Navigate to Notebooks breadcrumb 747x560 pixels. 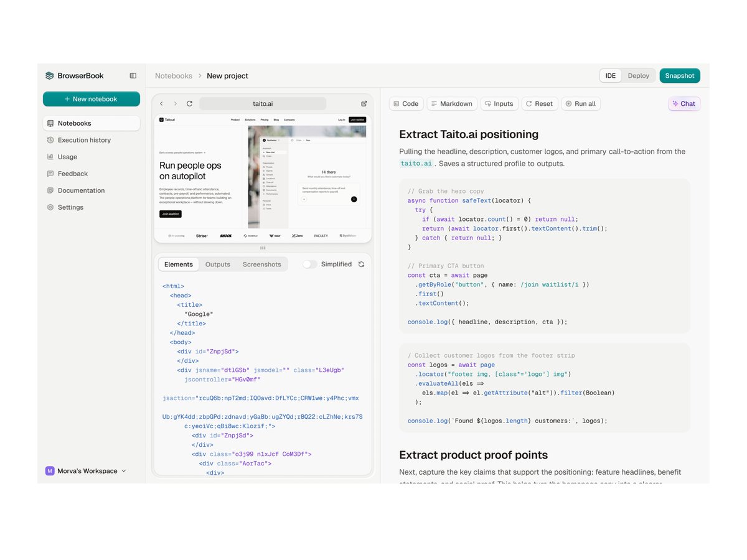[x=174, y=76]
